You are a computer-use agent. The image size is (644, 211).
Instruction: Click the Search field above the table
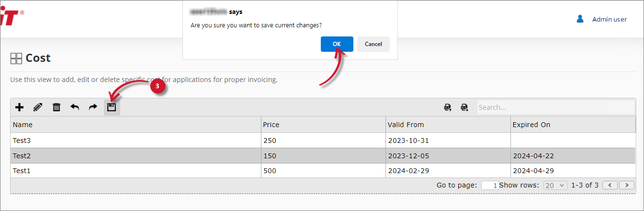(x=555, y=107)
